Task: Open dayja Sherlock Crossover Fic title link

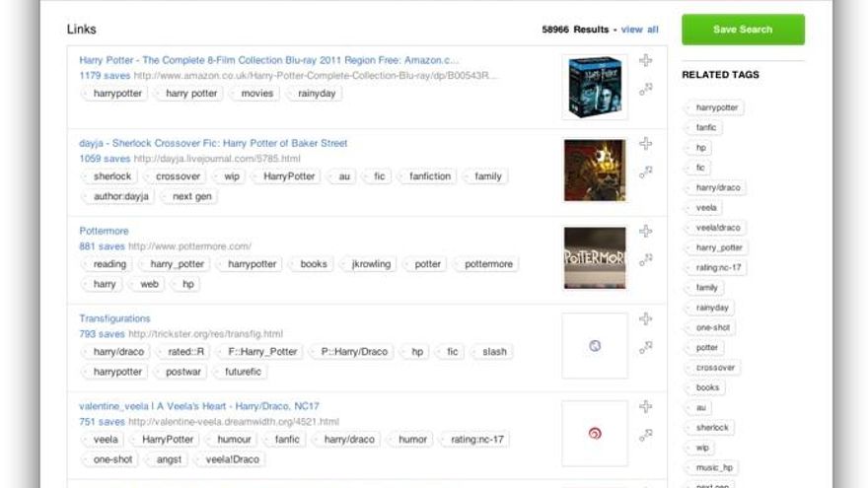Action: click(213, 143)
